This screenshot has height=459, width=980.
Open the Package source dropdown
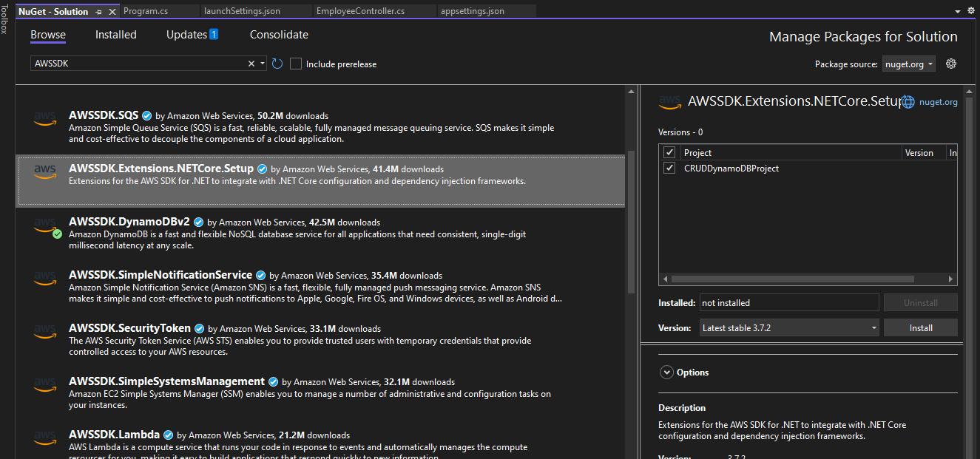click(909, 64)
